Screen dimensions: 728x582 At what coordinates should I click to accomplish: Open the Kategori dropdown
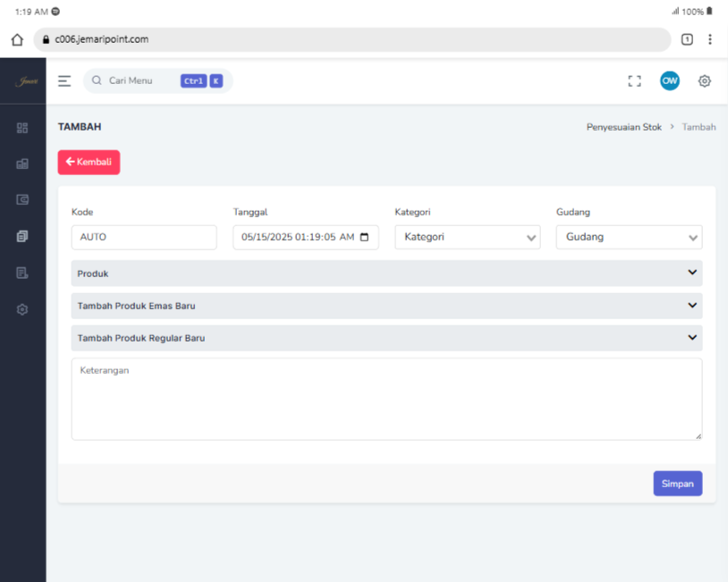467,238
